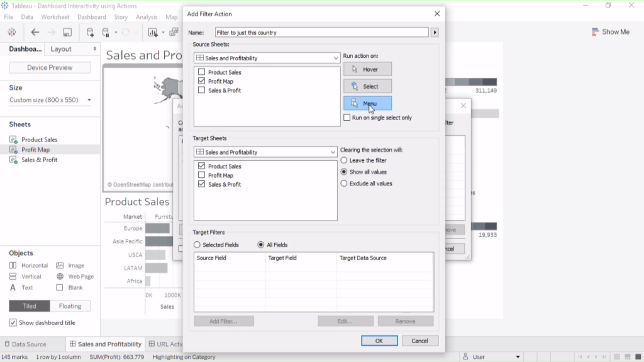Switch run action to Hover mode

tap(367, 69)
